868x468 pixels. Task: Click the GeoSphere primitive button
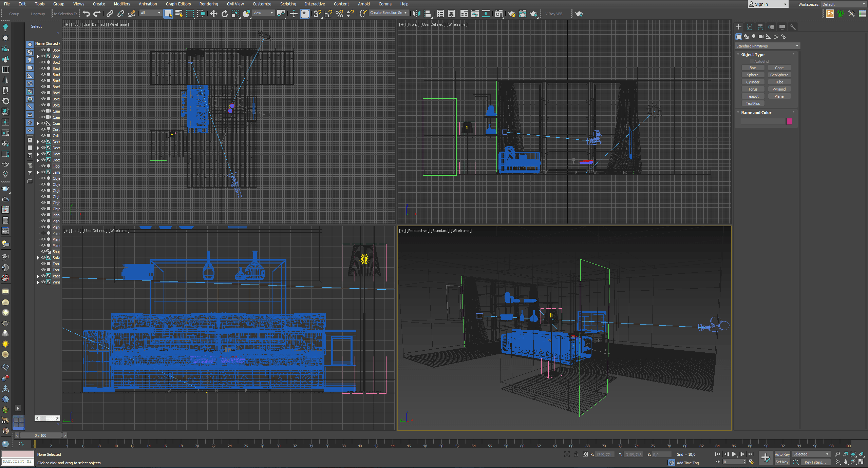(x=779, y=75)
